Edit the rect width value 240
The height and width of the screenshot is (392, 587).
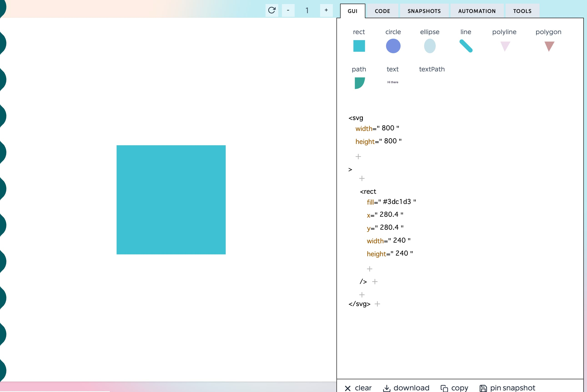399,241
